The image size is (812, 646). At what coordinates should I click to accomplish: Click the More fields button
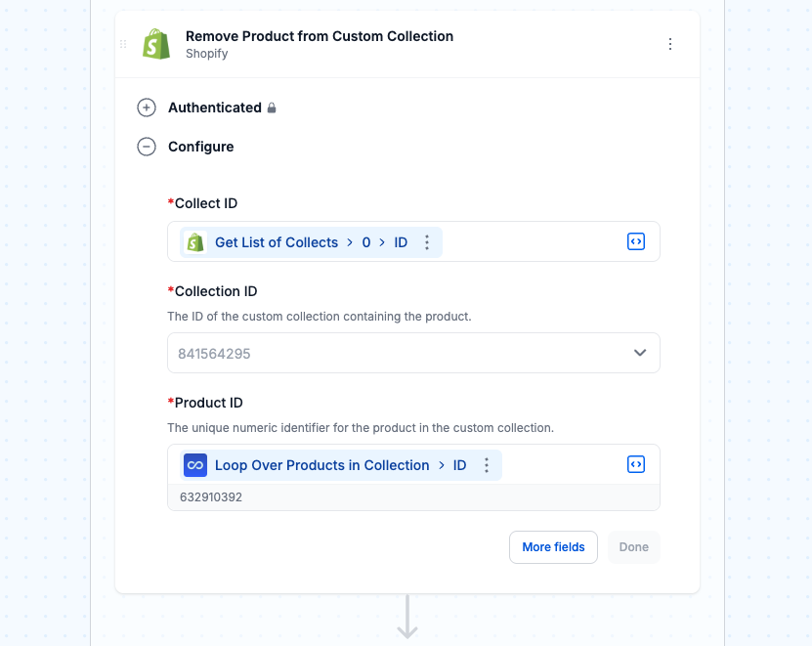[x=553, y=547]
